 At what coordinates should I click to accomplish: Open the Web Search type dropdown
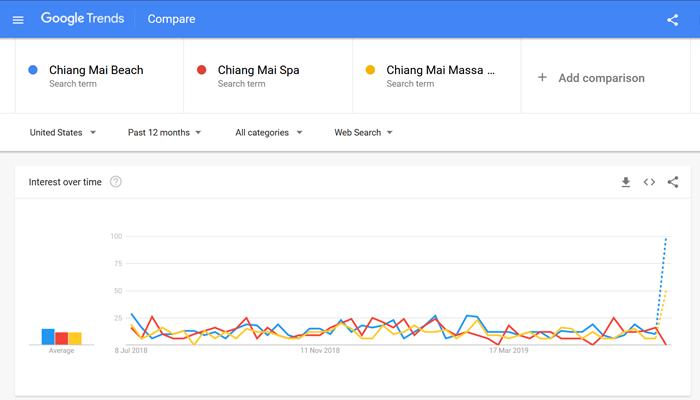[x=363, y=133]
